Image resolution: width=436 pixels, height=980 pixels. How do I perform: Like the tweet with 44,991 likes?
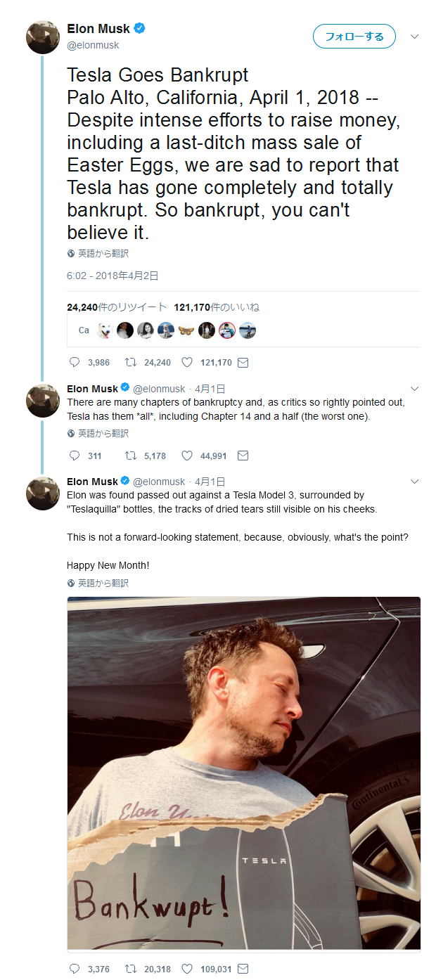pos(187,456)
